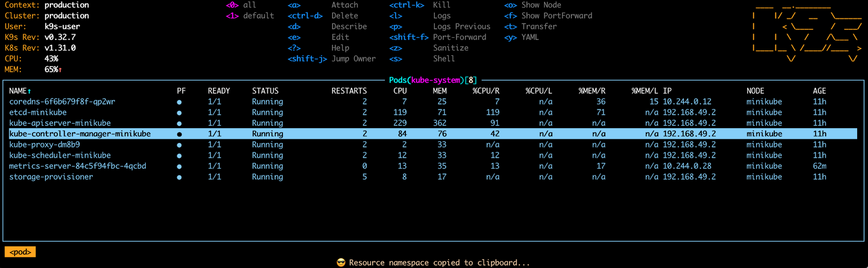Click port-forward dot for coredns-6f6b679f8f-qp2wr
This screenshot has width=868, height=268.
tap(179, 102)
